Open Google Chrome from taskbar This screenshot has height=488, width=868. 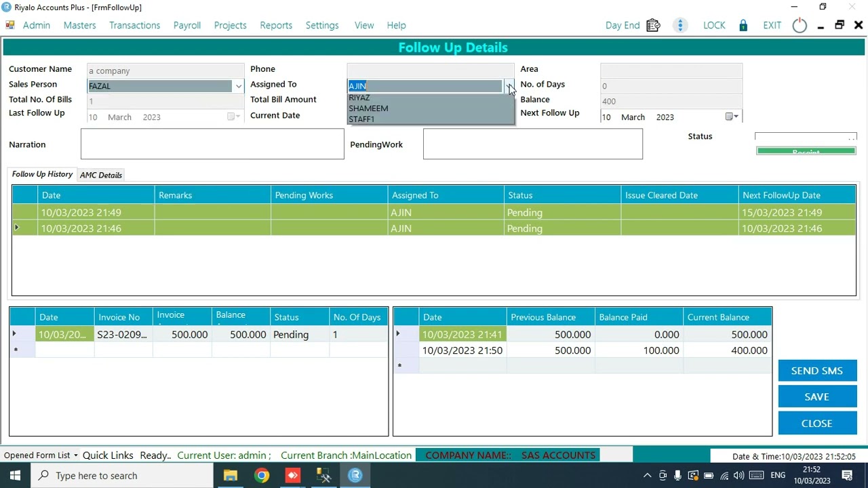click(x=262, y=476)
